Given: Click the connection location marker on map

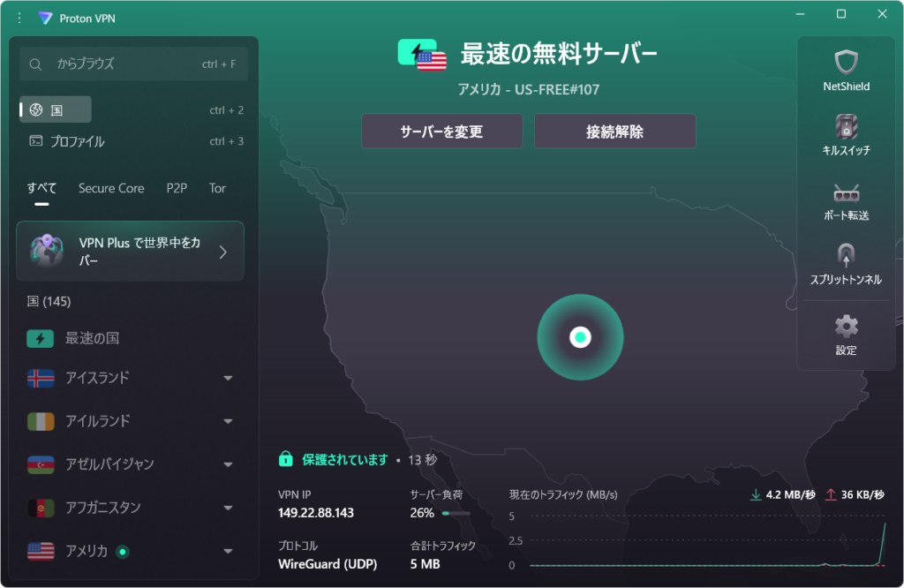Looking at the screenshot, I should [580, 337].
